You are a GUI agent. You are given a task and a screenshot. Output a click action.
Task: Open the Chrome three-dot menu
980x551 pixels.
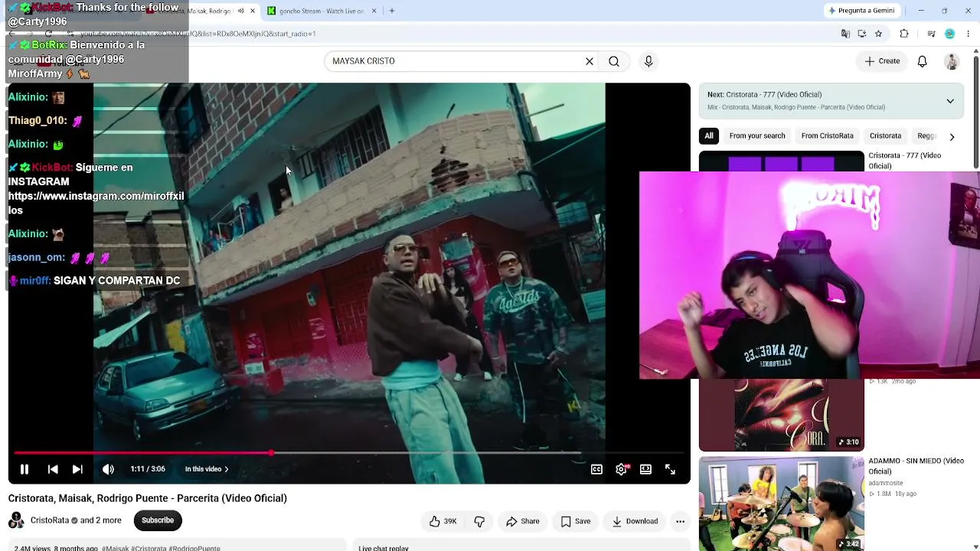(969, 34)
